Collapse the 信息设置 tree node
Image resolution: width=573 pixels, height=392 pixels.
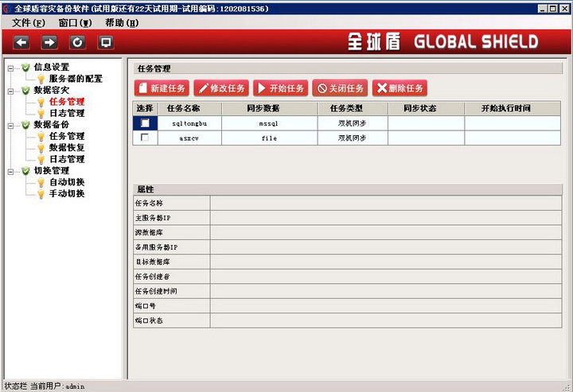10,68
